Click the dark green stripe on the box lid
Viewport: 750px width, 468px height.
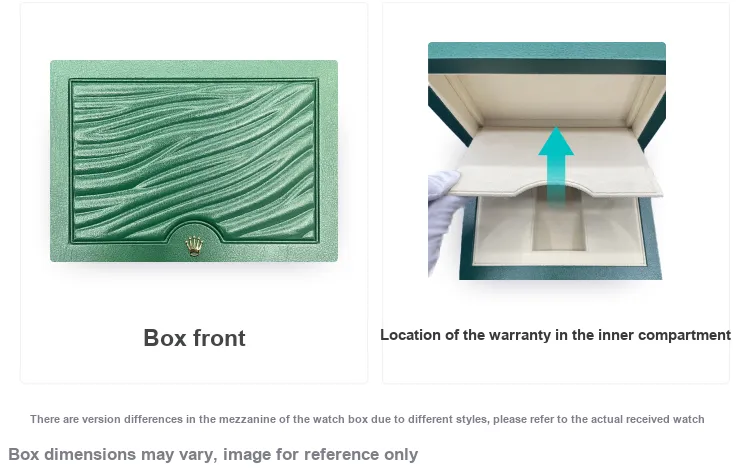tap(547, 67)
